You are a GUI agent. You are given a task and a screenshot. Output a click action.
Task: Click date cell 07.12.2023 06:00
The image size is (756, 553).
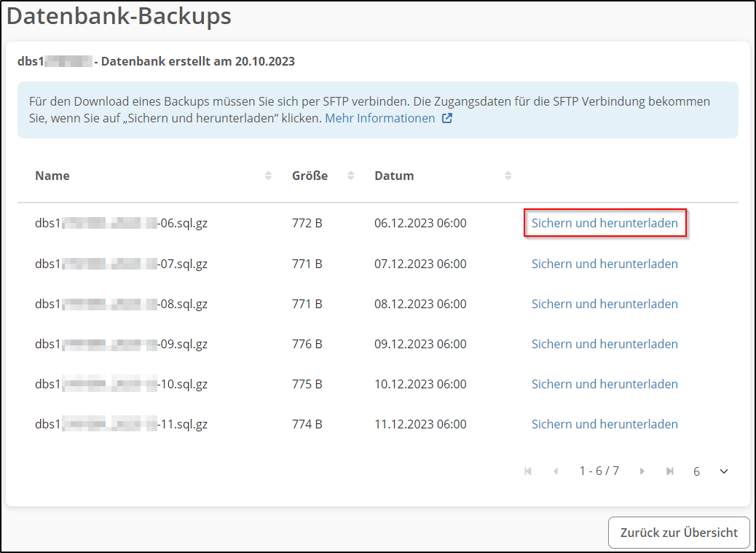[420, 264]
